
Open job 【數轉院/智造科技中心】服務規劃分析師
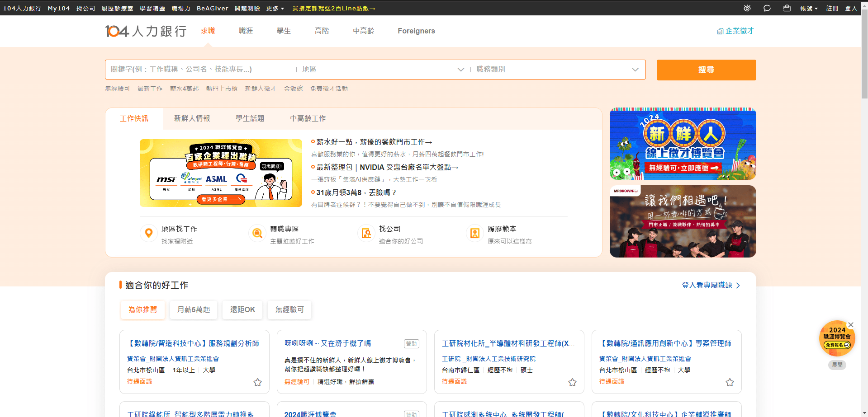(193, 343)
